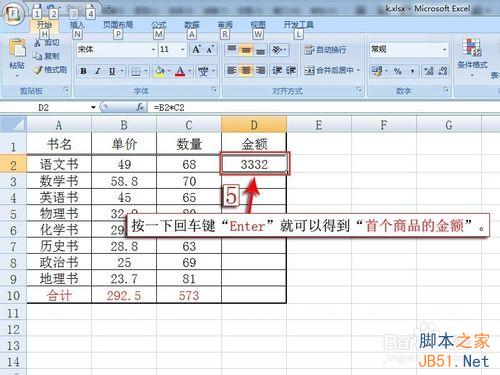Switch to the Page Layout tab
The height and width of the screenshot is (375, 500).
pos(118,25)
